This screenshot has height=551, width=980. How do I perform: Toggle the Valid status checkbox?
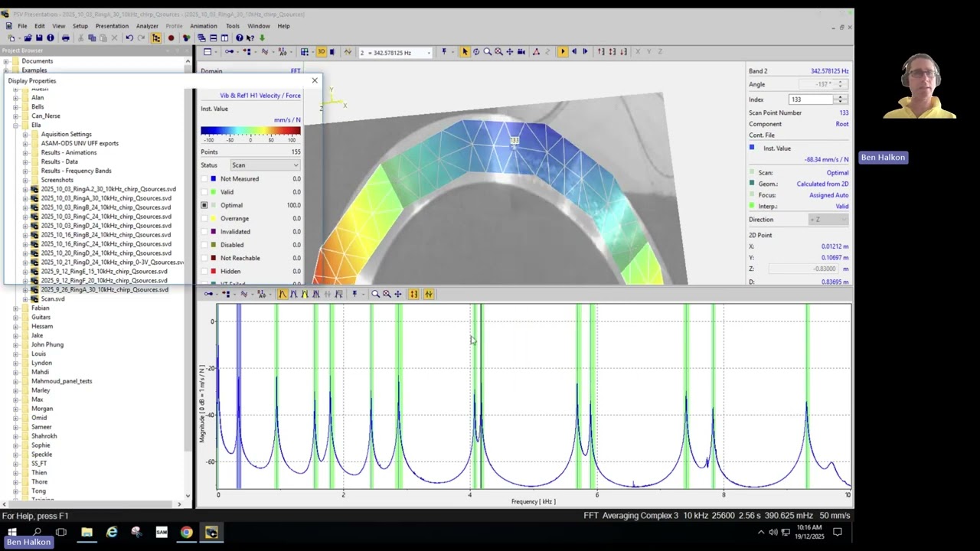point(204,192)
